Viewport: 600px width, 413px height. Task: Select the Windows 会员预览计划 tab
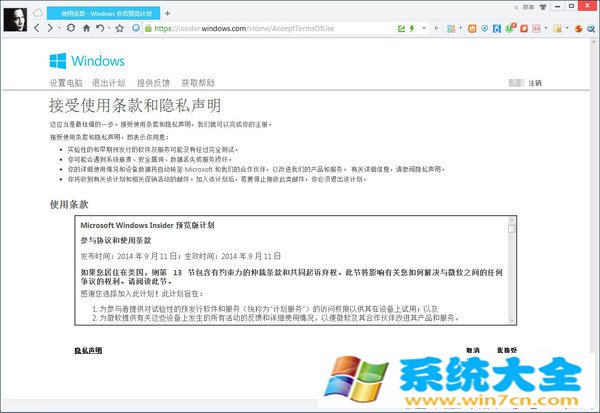pyautogui.click(x=103, y=13)
